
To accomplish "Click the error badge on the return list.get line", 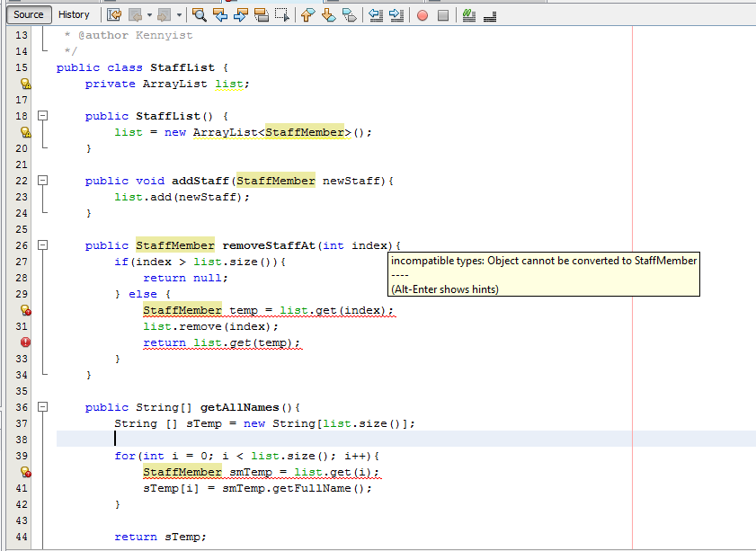I will (24, 342).
